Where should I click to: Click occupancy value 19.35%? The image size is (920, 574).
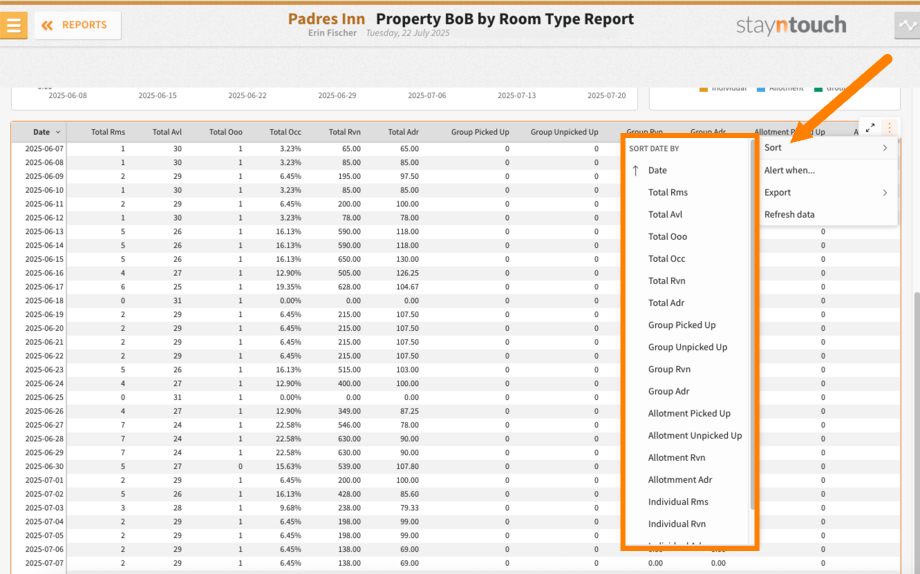click(x=288, y=287)
